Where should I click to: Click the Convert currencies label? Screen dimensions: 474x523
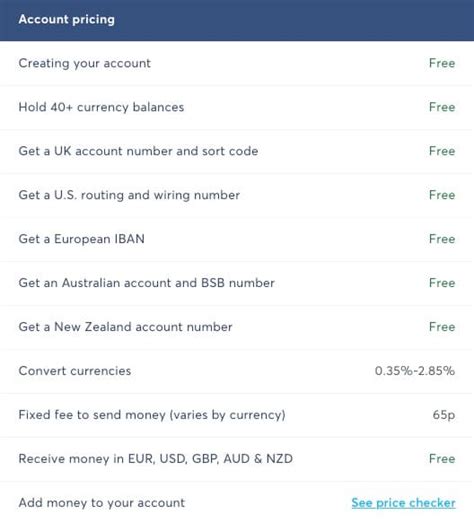click(75, 371)
